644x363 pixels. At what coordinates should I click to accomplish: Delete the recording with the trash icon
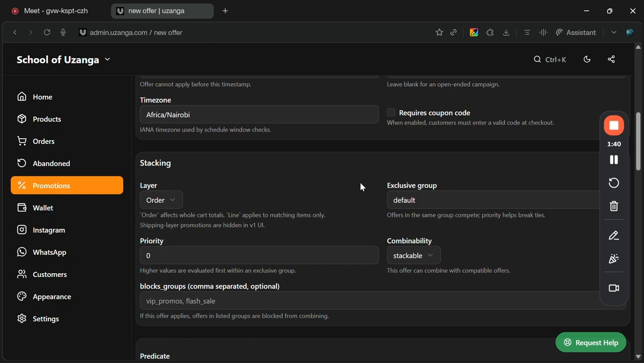click(614, 206)
